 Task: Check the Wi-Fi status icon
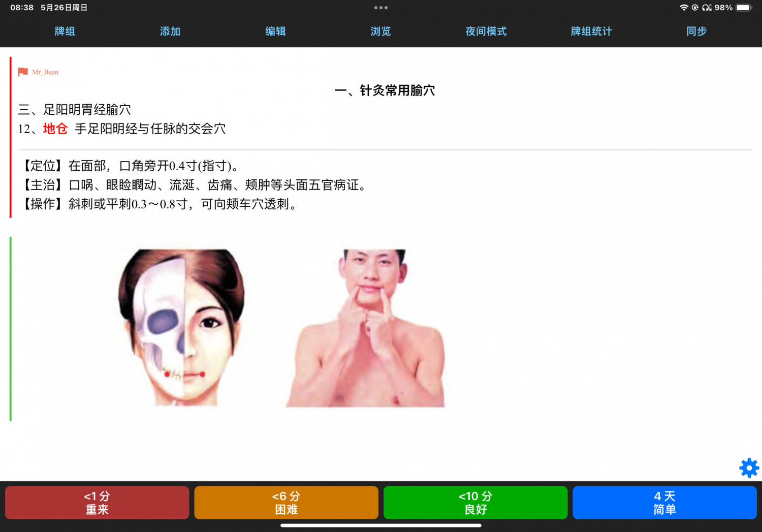[684, 8]
